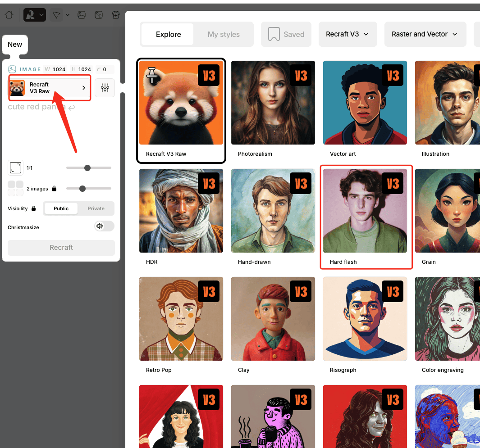Open the Saved styles tab
The height and width of the screenshot is (448, 480).
(286, 34)
